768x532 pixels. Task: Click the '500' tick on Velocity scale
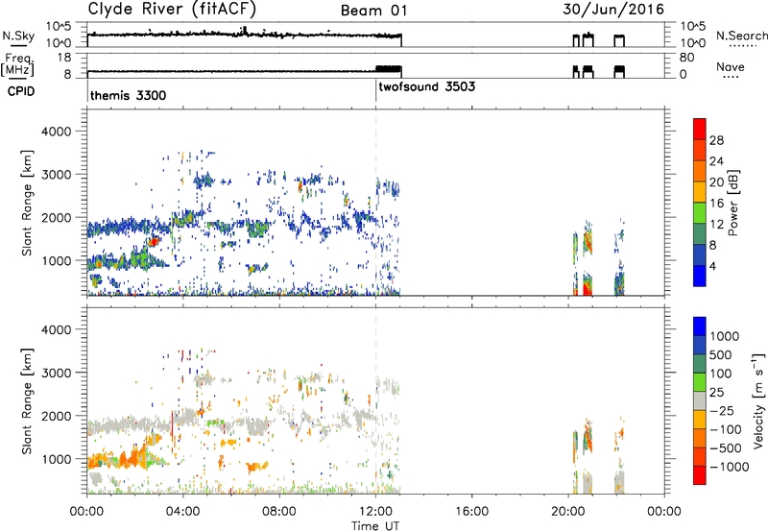721,355
